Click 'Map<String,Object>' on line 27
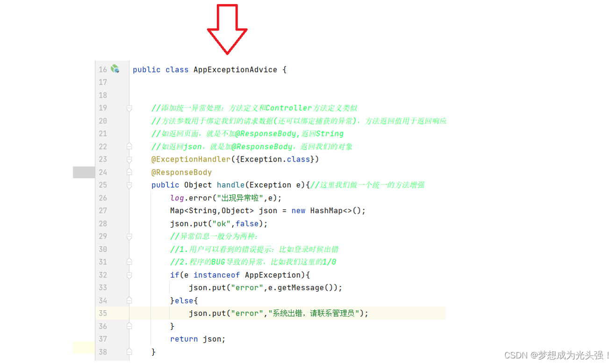Image resolution: width=616 pixels, height=364 pixels. coord(212,211)
